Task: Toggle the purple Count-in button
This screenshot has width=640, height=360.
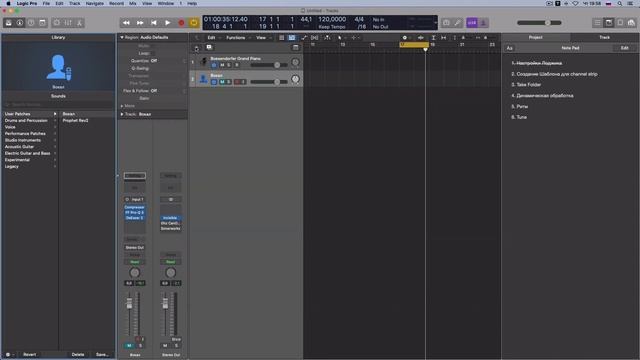Action: [x=472, y=23]
